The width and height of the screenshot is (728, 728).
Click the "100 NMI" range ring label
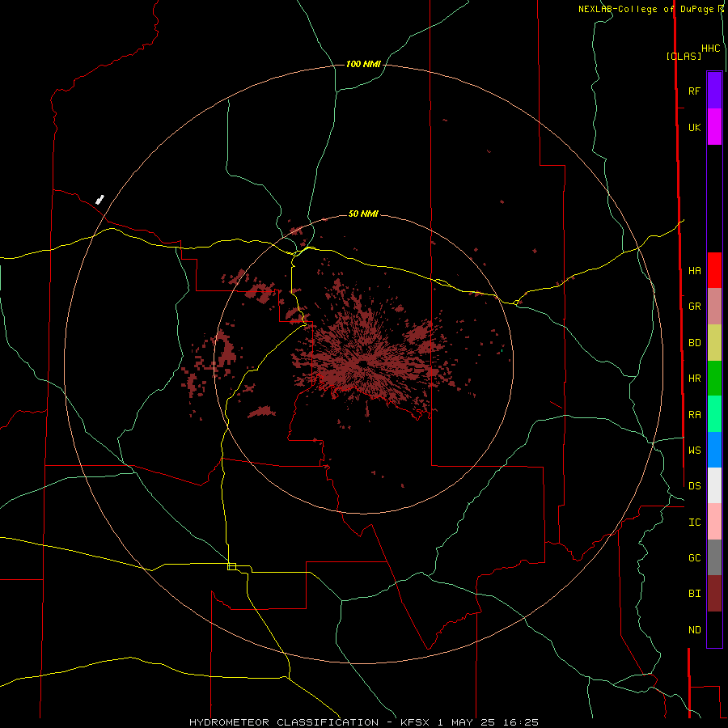(x=363, y=64)
